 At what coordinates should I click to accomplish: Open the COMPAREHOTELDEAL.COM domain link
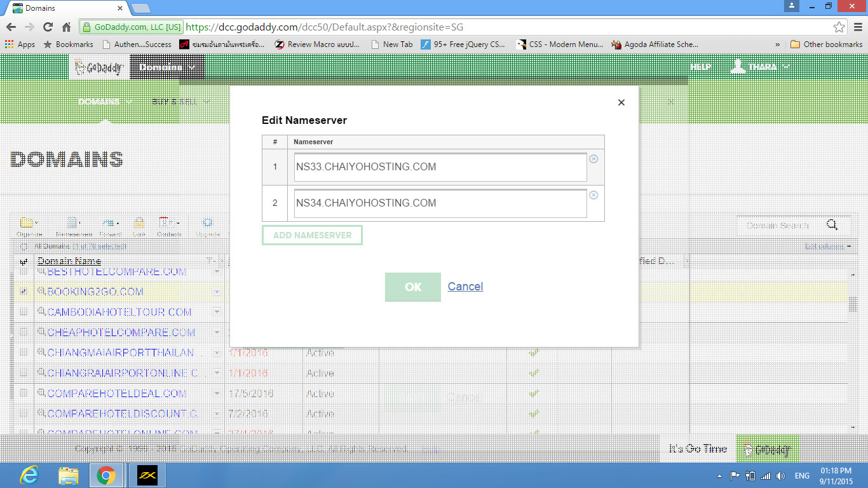[x=117, y=393]
